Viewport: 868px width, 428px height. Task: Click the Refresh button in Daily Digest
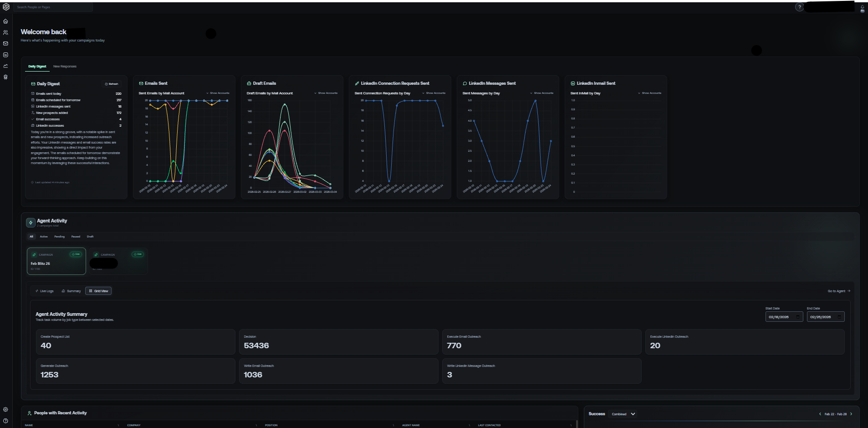112,84
